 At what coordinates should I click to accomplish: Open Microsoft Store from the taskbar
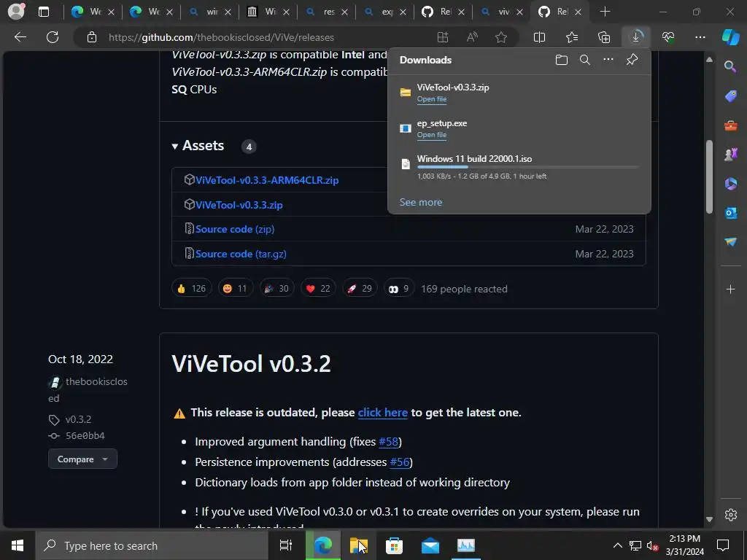tap(394, 545)
